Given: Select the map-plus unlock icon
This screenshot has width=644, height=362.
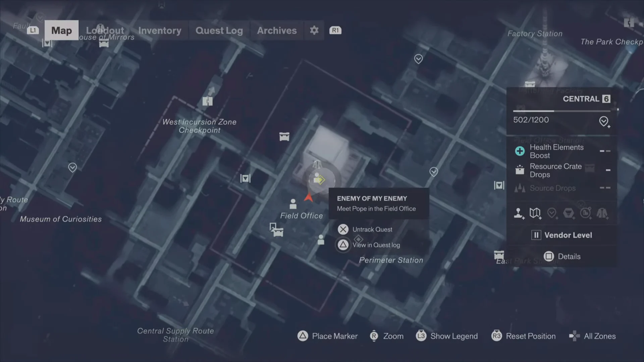Looking at the screenshot, I should (535, 213).
